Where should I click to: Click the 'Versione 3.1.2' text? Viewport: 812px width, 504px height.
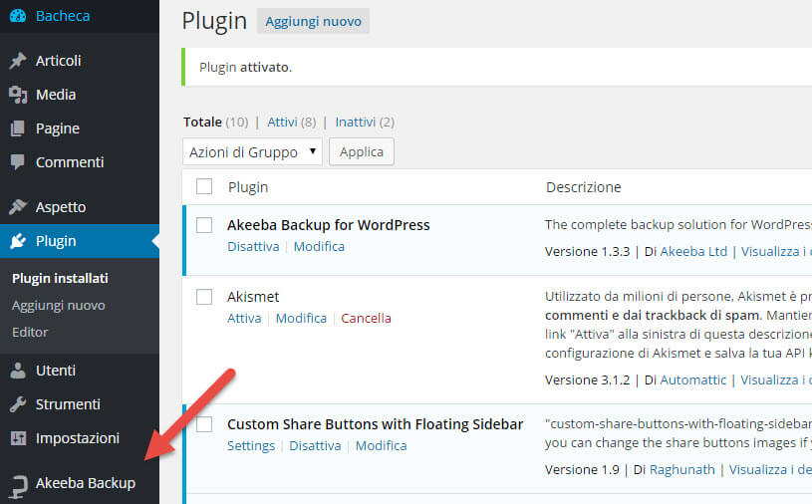[x=587, y=379]
